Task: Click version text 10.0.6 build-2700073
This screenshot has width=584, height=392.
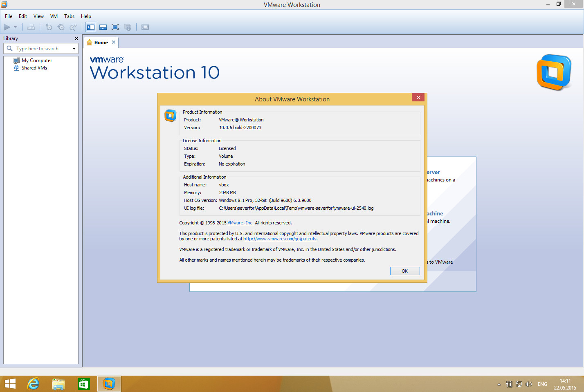Action: [240, 128]
